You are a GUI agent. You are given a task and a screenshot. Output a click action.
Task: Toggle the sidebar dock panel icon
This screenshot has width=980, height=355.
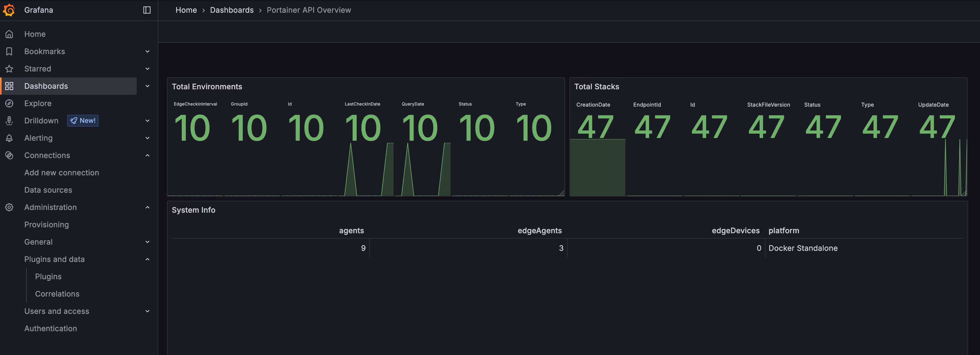pyautogui.click(x=147, y=10)
